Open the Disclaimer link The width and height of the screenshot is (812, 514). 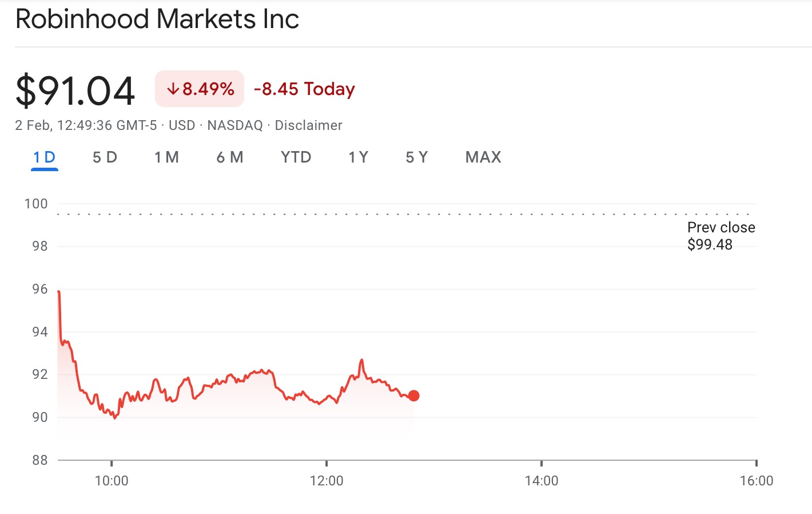(308, 125)
